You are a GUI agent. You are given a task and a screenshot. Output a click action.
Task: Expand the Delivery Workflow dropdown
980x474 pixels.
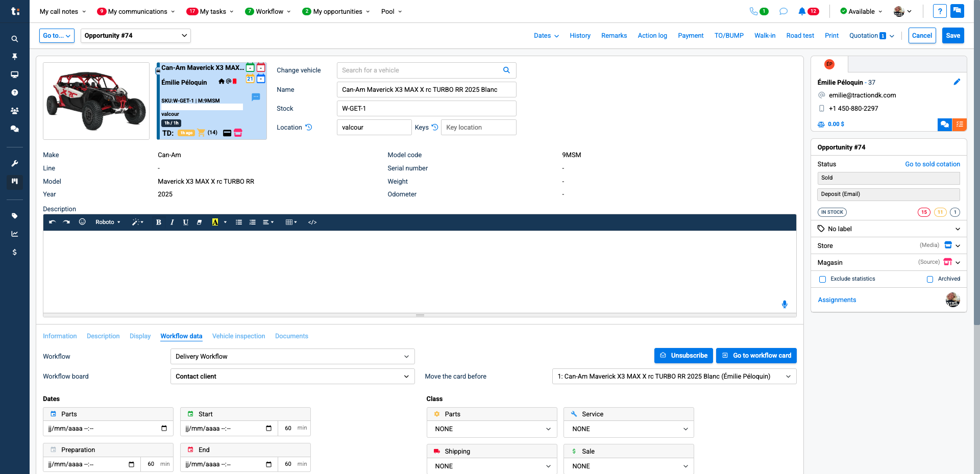(292, 357)
